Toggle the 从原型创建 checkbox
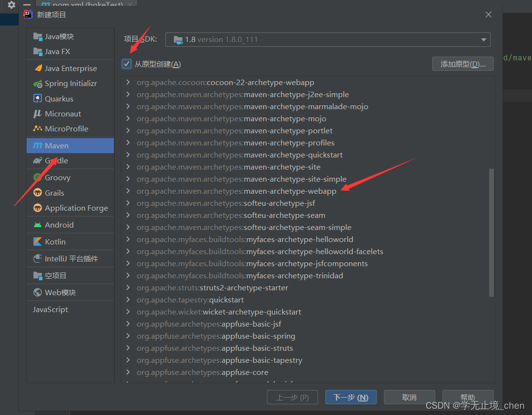The height and width of the screenshot is (415, 532). tap(126, 64)
